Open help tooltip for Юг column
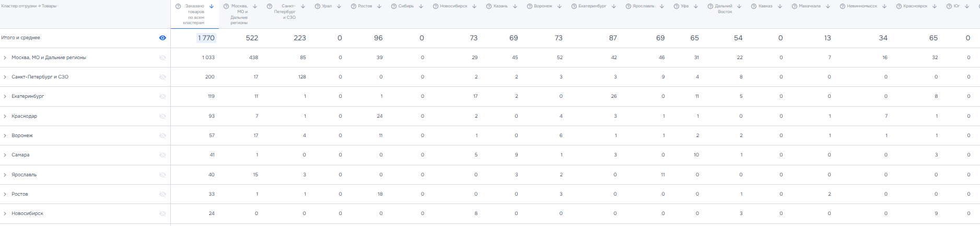The width and height of the screenshot is (980, 226). tap(949, 6)
